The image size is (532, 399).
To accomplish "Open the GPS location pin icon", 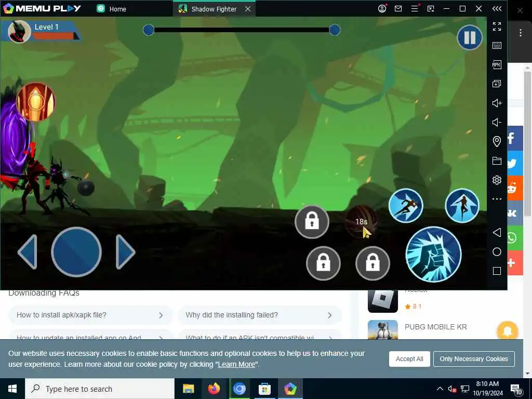I will 497,141.
